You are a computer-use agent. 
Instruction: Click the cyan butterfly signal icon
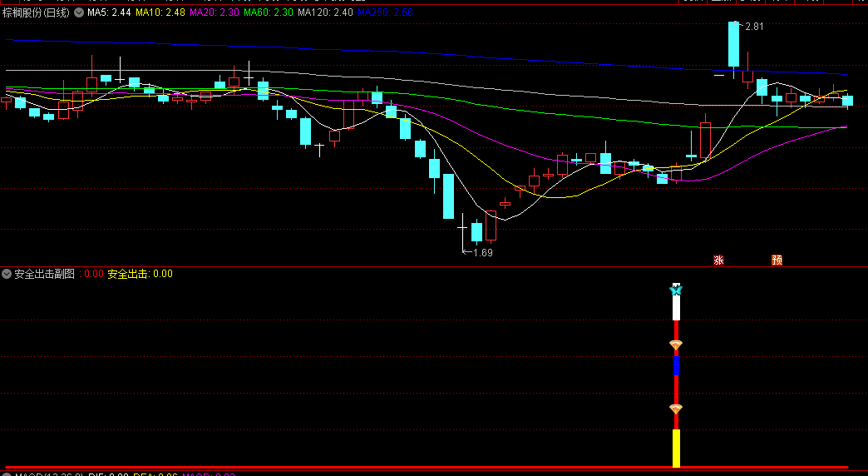[x=676, y=290]
